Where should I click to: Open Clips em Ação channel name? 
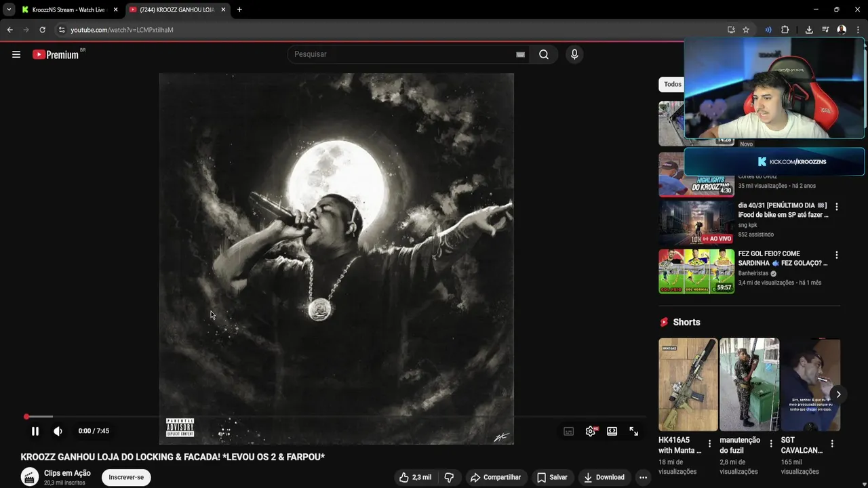(67, 473)
